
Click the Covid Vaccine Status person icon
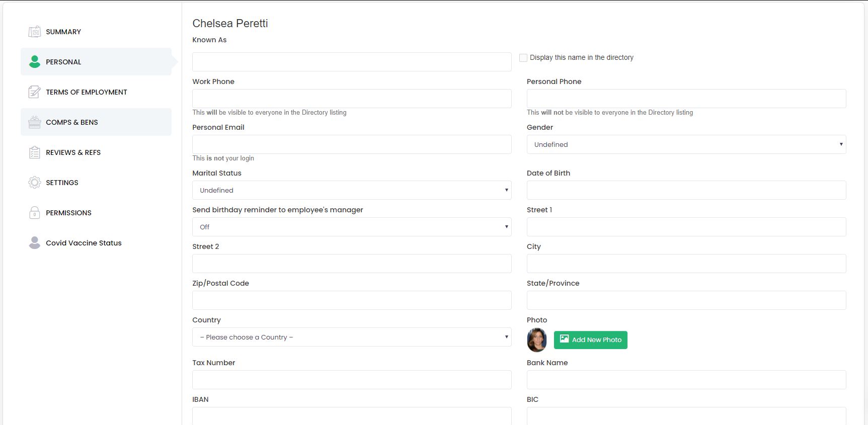[34, 243]
